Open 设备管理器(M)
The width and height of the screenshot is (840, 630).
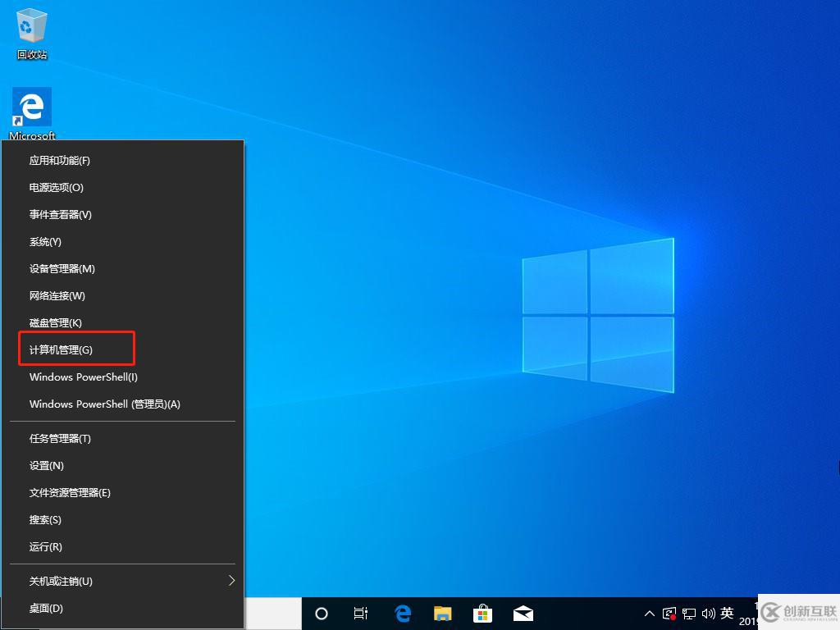(x=123, y=268)
